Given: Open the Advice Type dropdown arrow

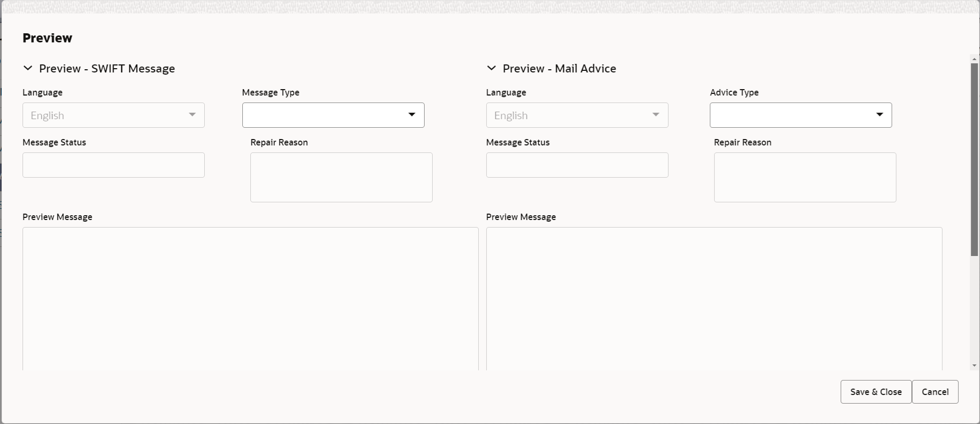Looking at the screenshot, I should 879,115.
